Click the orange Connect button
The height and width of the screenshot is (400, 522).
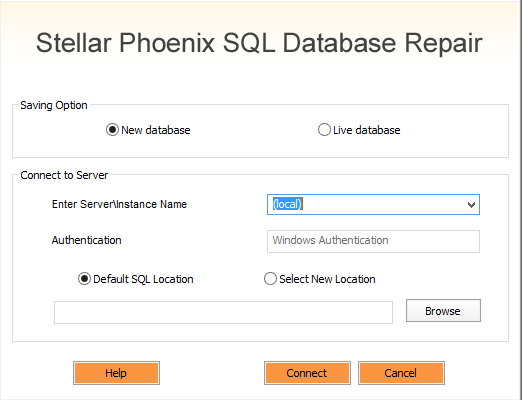click(x=307, y=373)
